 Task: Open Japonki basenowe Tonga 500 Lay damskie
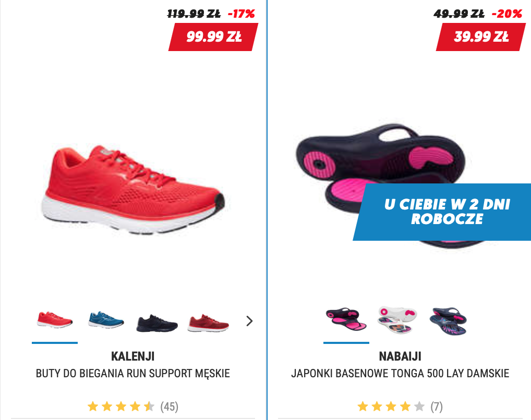click(400, 373)
